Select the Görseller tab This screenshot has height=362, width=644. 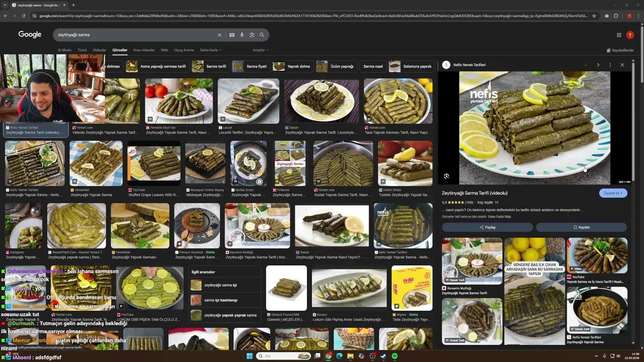coord(120,50)
